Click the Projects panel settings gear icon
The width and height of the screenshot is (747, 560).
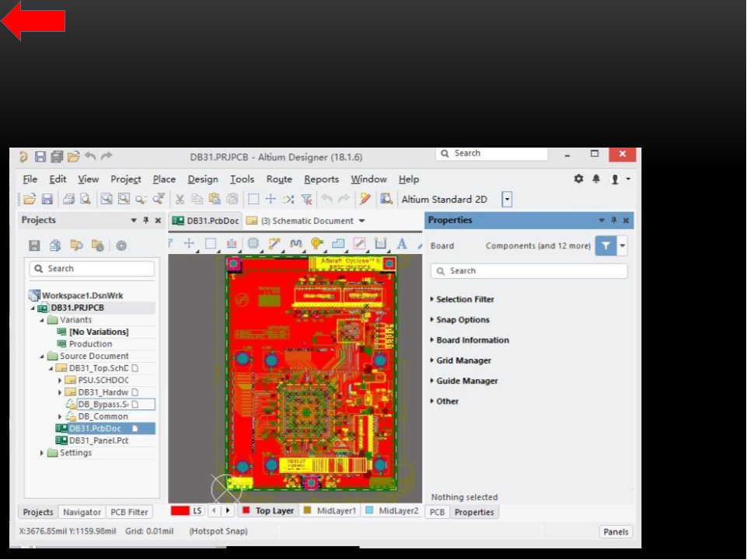click(x=121, y=245)
